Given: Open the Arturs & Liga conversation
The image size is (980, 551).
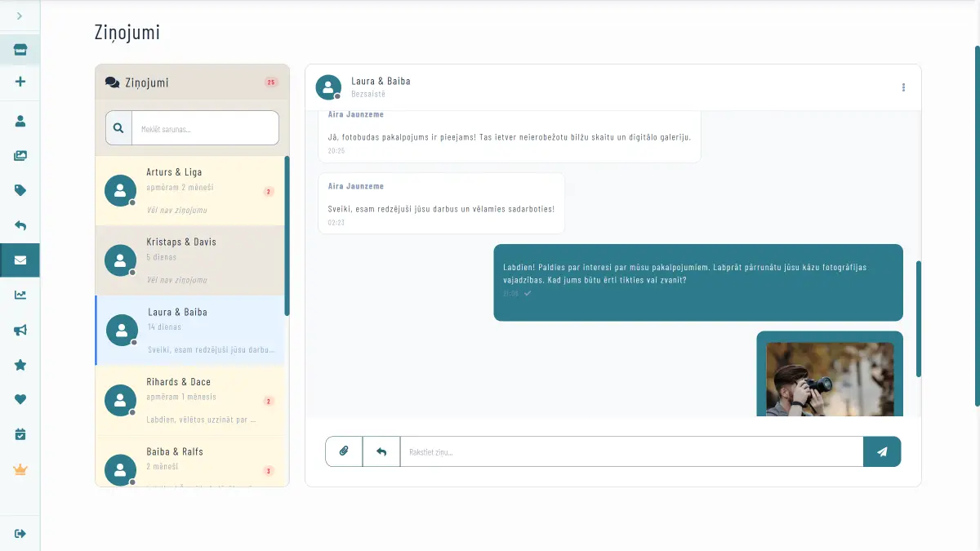Looking at the screenshot, I should [x=189, y=190].
